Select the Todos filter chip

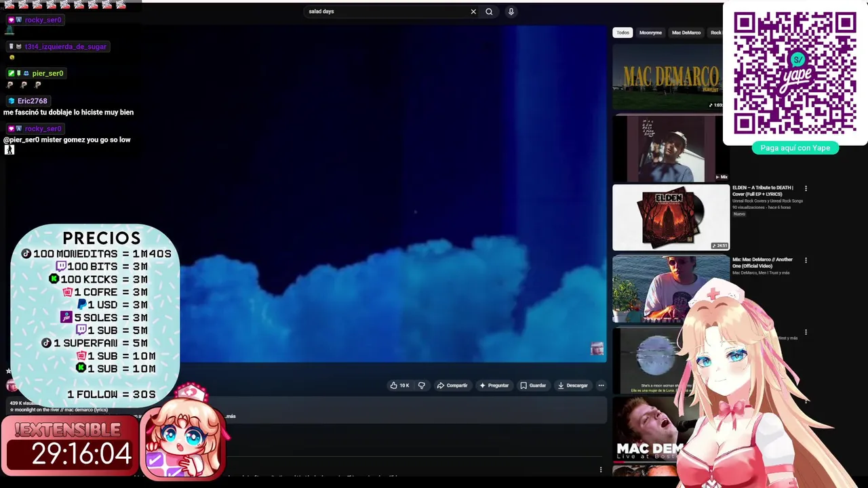tap(623, 33)
